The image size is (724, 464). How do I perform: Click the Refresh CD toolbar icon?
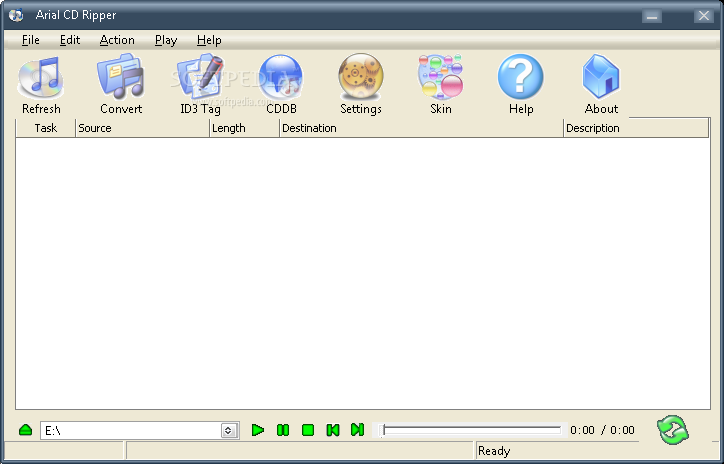coord(41,78)
